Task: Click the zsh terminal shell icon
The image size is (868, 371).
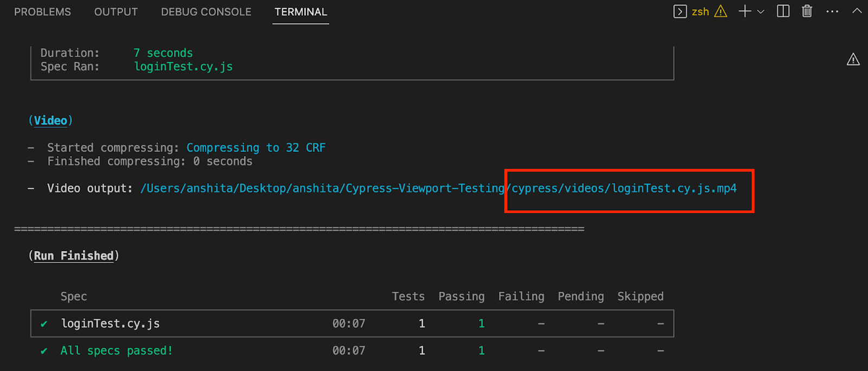Action: tap(680, 11)
